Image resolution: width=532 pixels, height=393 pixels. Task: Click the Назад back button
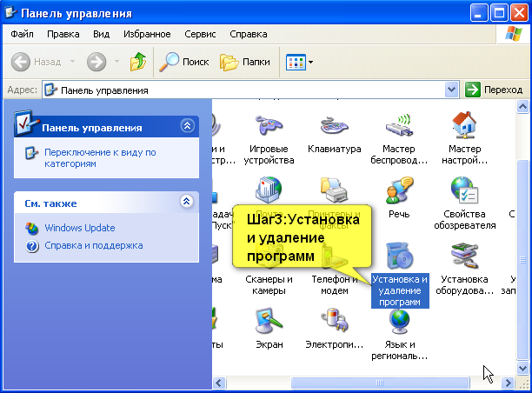tap(37, 62)
